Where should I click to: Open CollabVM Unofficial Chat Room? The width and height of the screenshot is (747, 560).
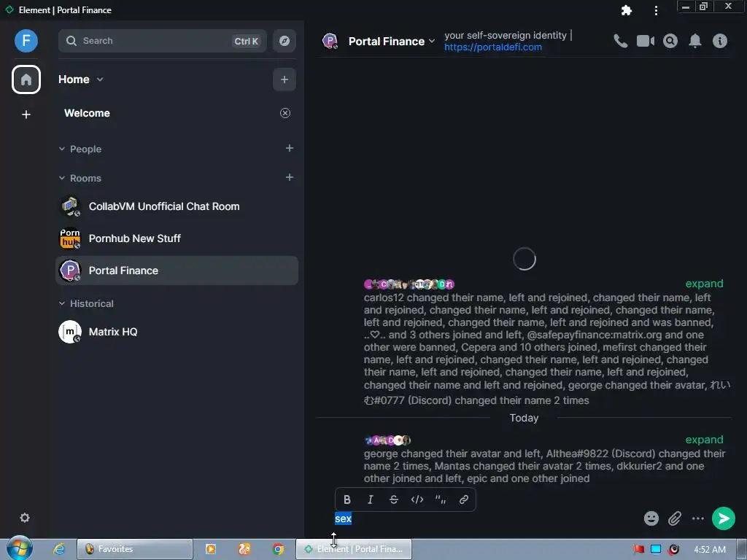click(177, 206)
